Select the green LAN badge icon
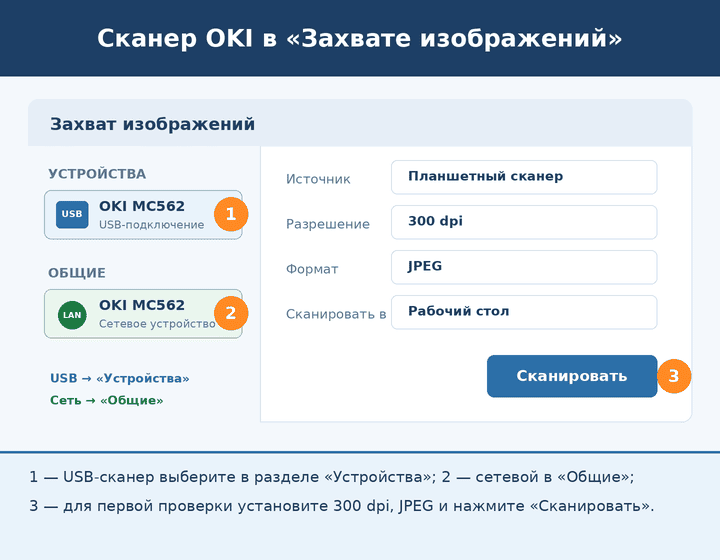This screenshot has width=720, height=560. click(72, 315)
